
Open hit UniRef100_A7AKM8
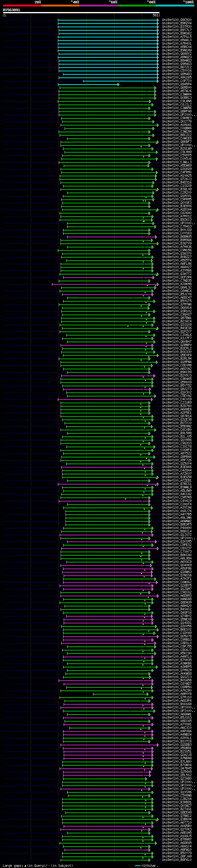tap(177, 284)
